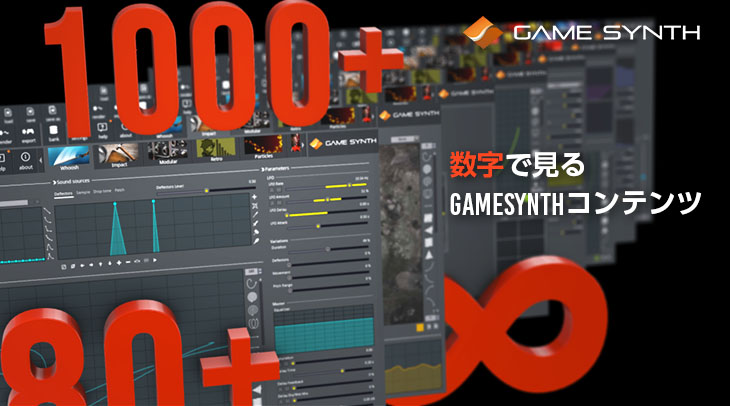Image resolution: width=730 pixels, height=406 pixels.
Task: Click the orange square button below texture image
Action: click(419, 328)
